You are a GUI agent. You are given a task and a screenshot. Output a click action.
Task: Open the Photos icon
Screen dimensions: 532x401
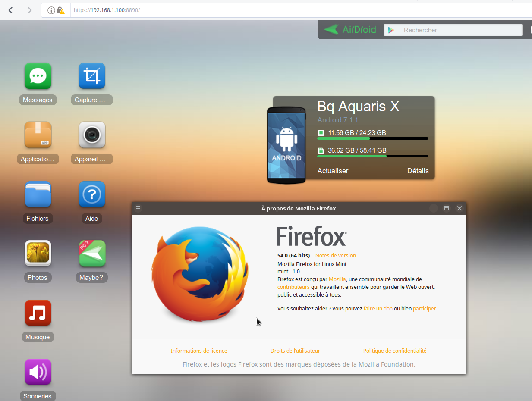[38, 254]
